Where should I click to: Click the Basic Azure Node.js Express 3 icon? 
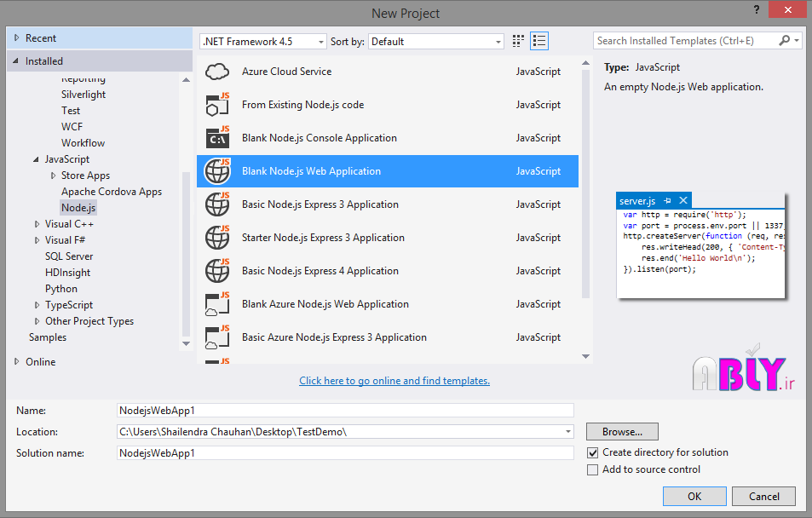point(217,337)
